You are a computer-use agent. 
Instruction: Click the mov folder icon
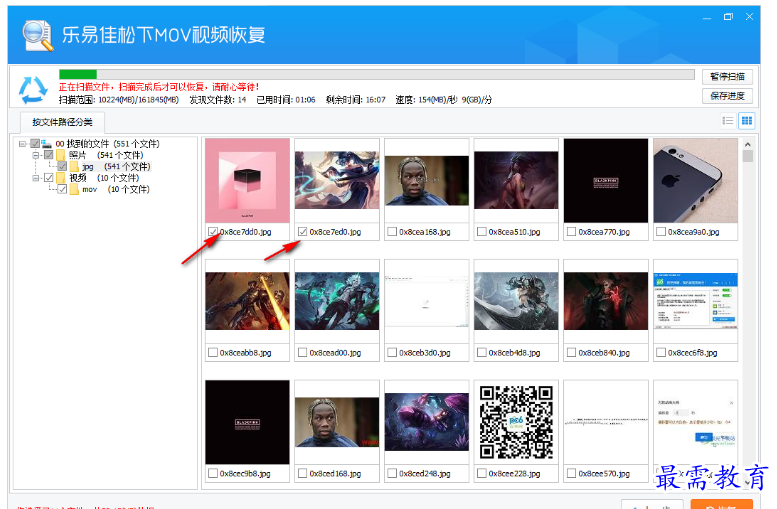(74, 189)
